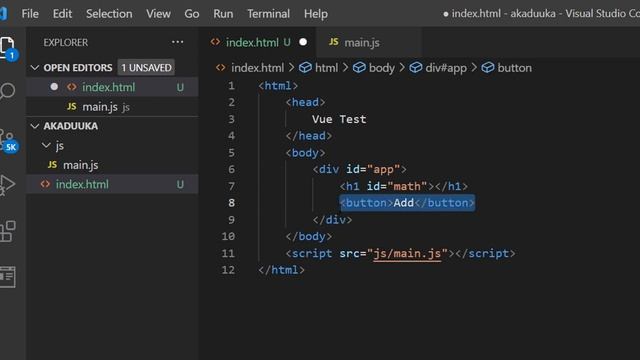Viewport: 640px width, 360px height.
Task: Click the 'Add' text inside button tag
Action: point(404,203)
